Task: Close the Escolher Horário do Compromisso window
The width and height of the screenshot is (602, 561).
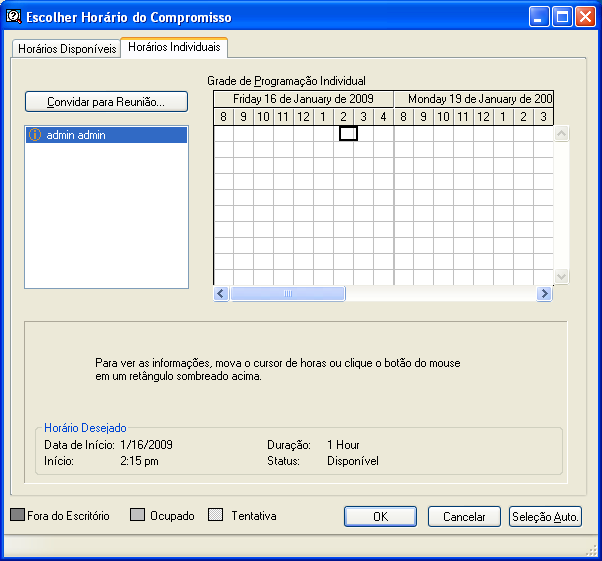Action: click(585, 17)
